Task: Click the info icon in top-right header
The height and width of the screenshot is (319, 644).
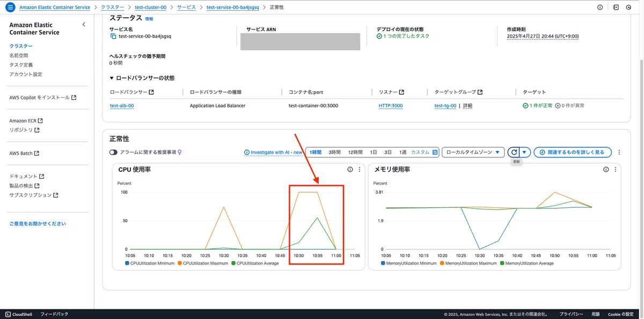Action: [600, 8]
